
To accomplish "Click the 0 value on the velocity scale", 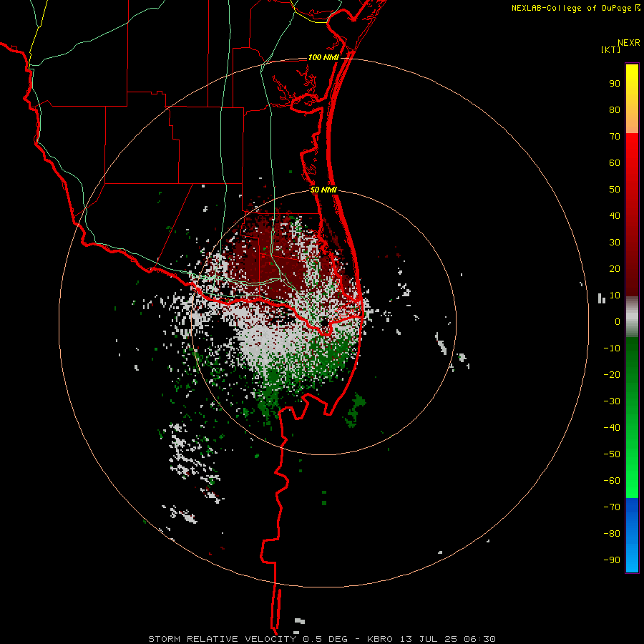I will 618,322.
